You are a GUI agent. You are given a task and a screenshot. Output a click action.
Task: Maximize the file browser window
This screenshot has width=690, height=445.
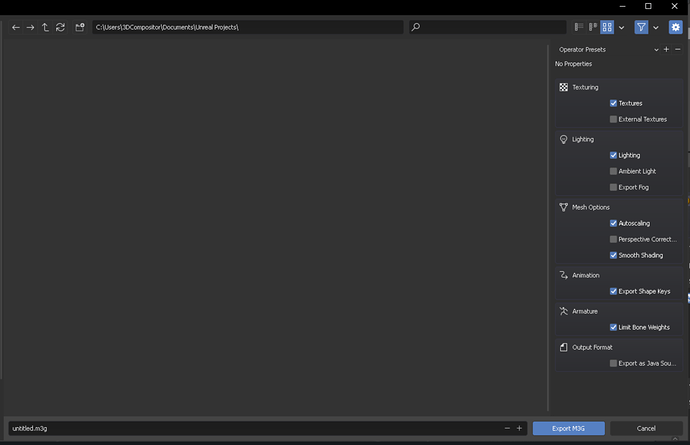pos(648,6)
